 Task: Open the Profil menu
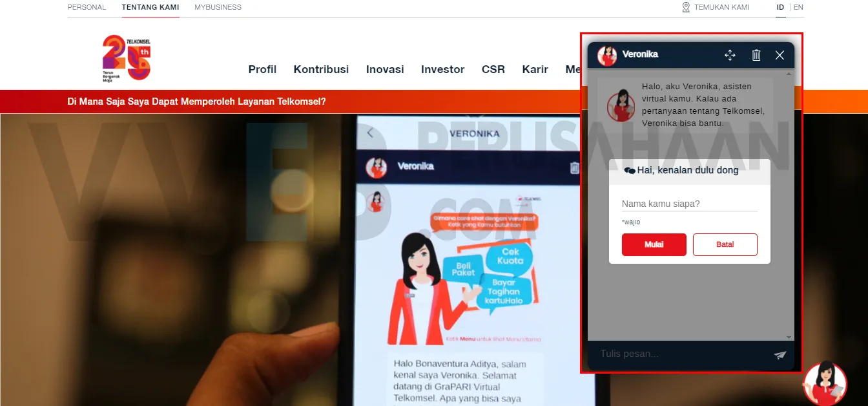coord(262,70)
